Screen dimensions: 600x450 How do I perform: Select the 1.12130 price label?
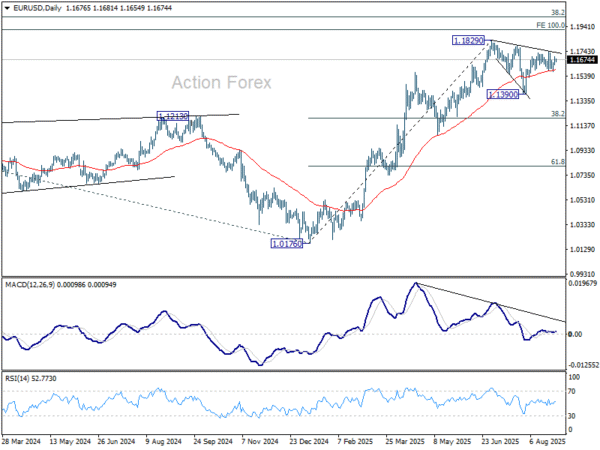(x=173, y=116)
